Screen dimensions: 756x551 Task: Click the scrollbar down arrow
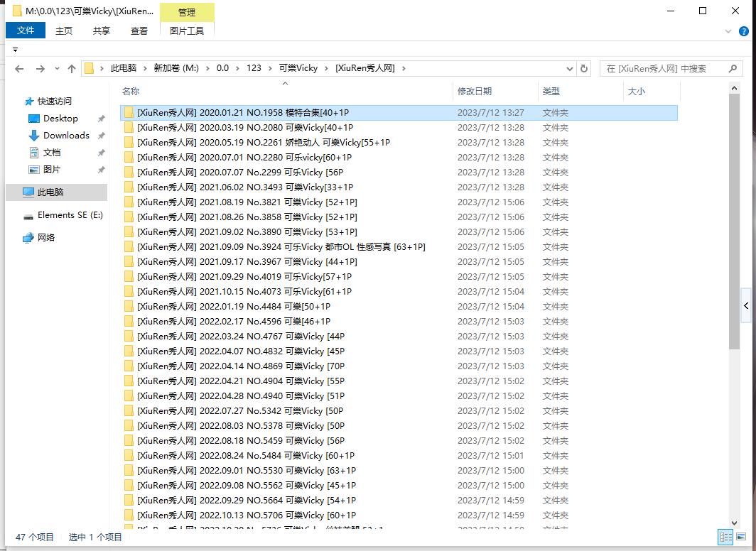click(x=734, y=523)
